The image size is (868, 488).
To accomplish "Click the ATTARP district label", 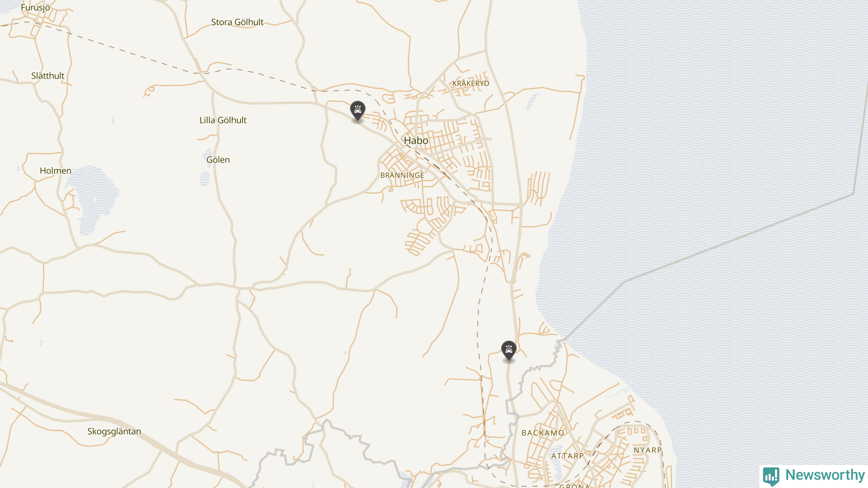I will coord(567,456).
